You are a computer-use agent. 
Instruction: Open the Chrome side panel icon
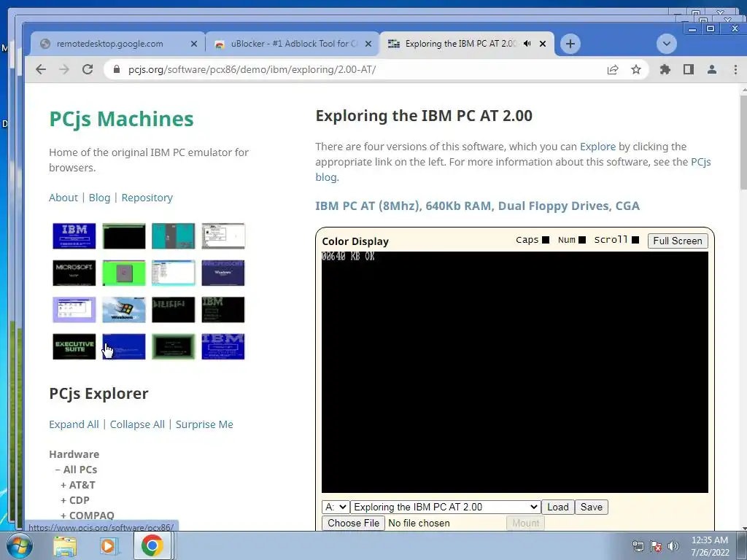689,69
